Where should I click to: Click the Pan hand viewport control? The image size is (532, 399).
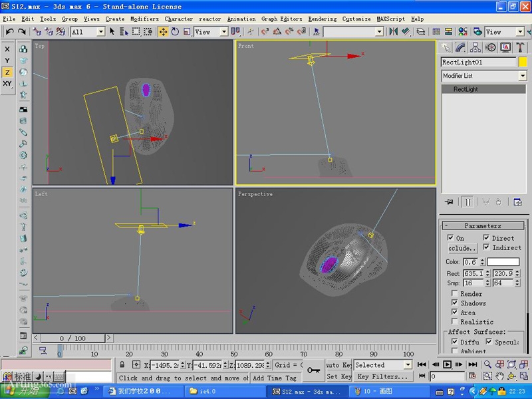(x=499, y=376)
